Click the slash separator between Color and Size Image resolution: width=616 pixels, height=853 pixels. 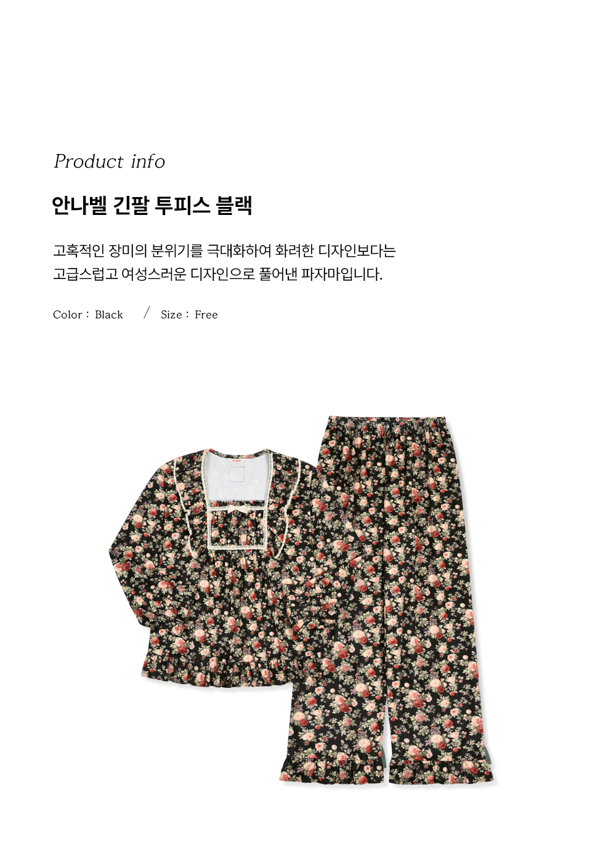(x=147, y=313)
